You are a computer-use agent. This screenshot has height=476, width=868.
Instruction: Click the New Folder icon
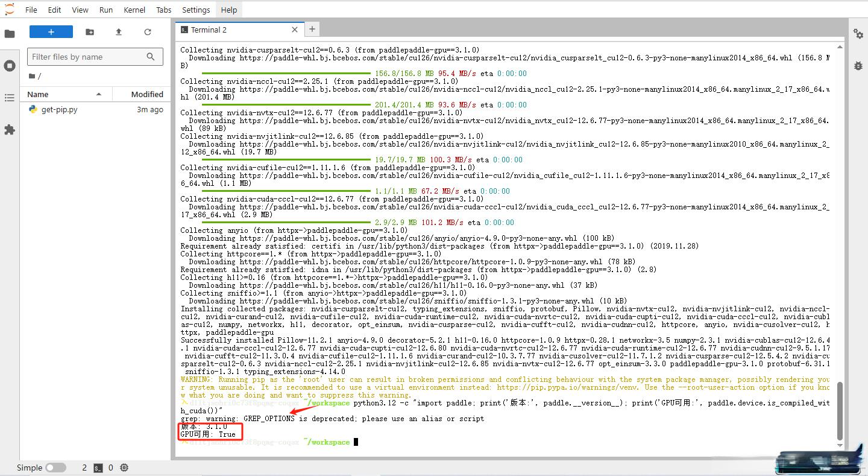click(90, 32)
